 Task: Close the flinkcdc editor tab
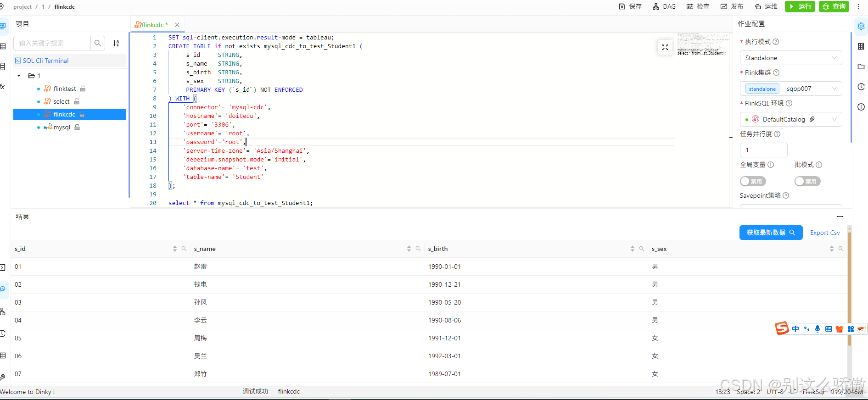pos(177,25)
